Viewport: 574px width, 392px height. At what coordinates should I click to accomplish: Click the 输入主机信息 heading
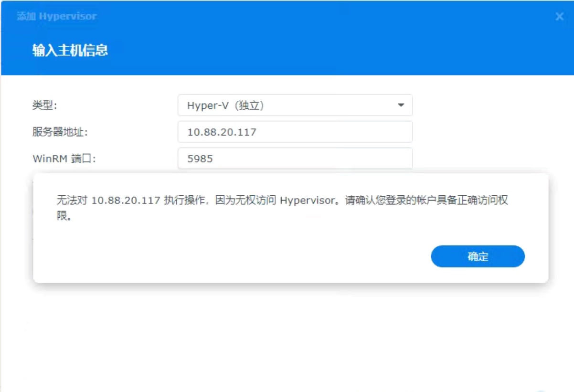point(70,51)
